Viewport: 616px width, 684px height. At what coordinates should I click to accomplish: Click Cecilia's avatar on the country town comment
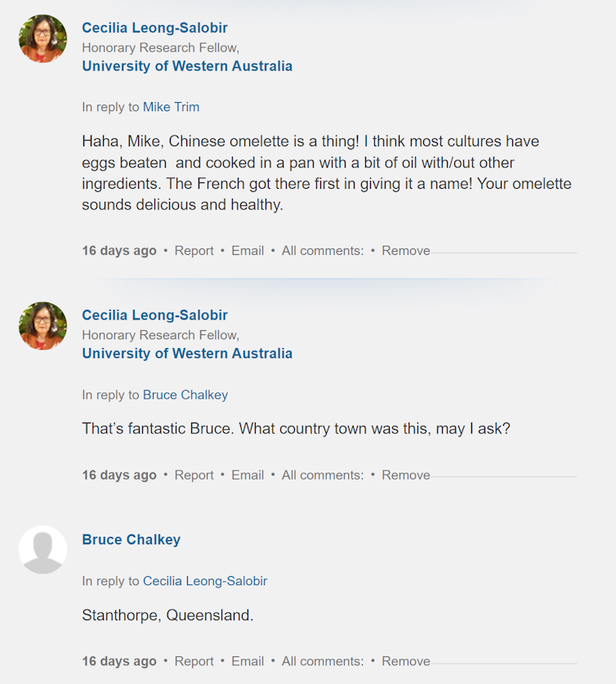click(x=42, y=326)
